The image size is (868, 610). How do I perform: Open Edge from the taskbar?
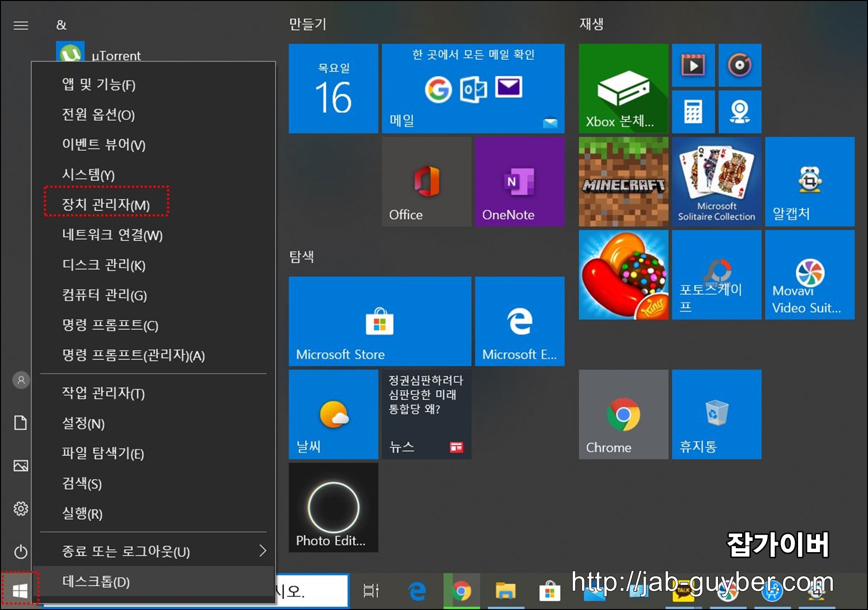pos(417,590)
